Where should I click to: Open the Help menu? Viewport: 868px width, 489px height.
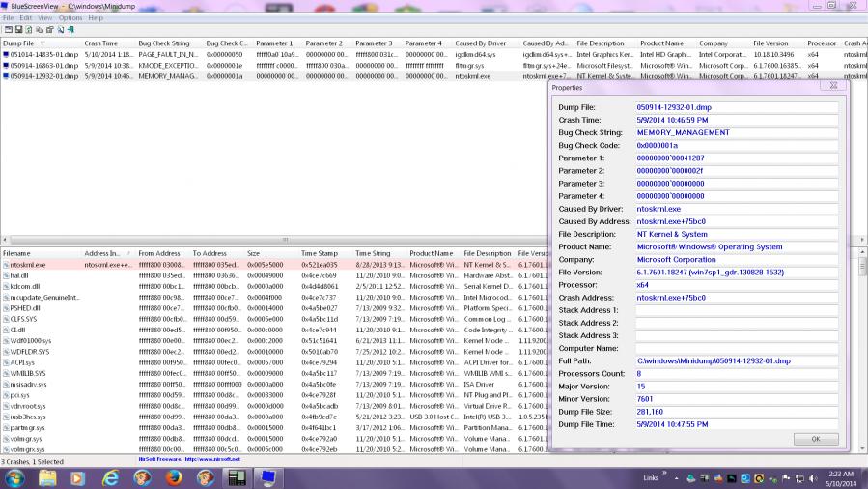click(96, 18)
